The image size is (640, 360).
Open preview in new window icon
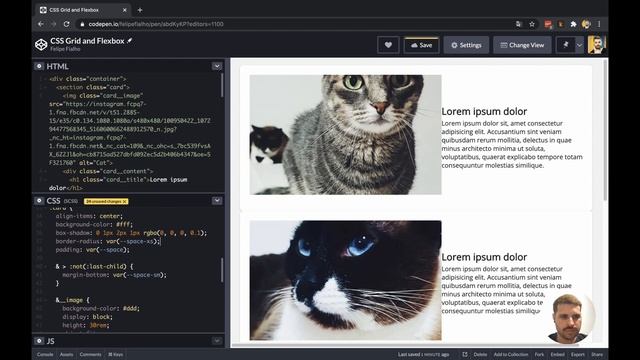[x=464, y=354]
